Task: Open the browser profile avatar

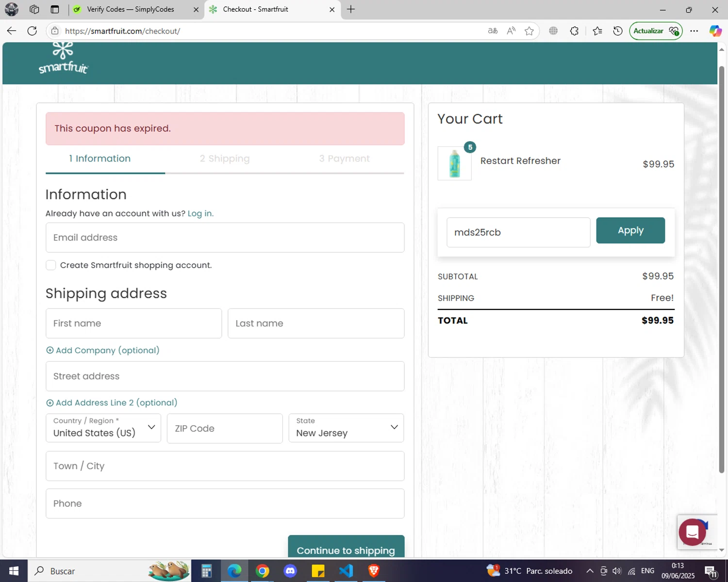Action: (11, 9)
